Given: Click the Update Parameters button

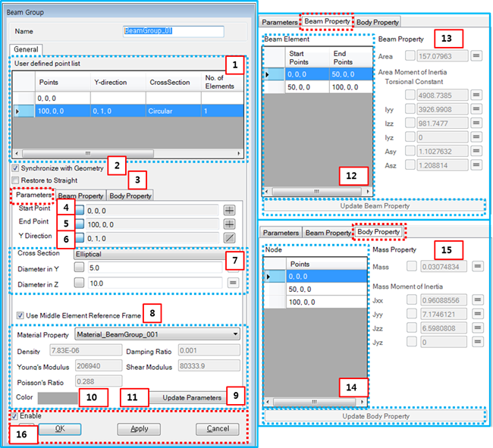Looking at the screenshot, I should (192, 398).
